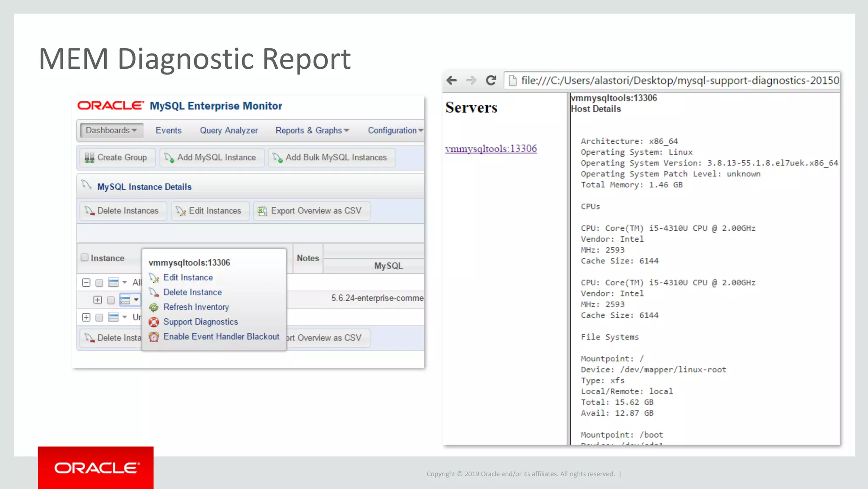The height and width of the screenshot is (489, 868).
Task: Select Refresh Inventory menu entry
Action: (x=196, y=307)
